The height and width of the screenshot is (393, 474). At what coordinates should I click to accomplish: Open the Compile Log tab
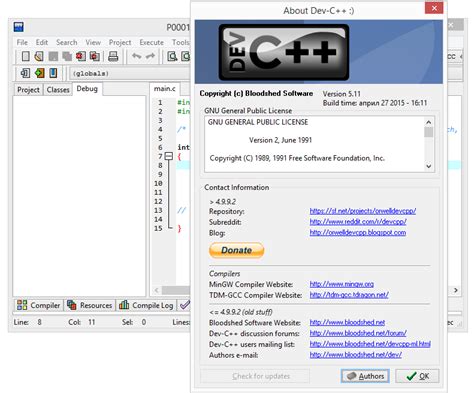point(146,305)
